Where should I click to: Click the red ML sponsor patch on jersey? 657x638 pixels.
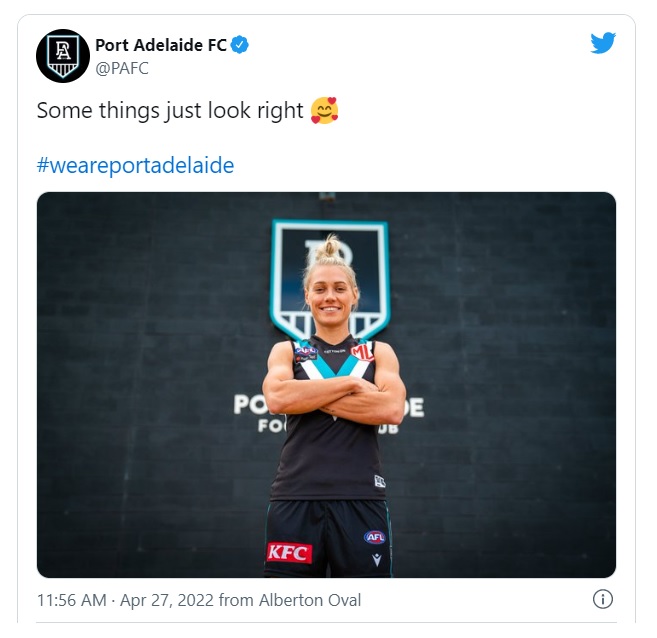click(x=362, y=352)
